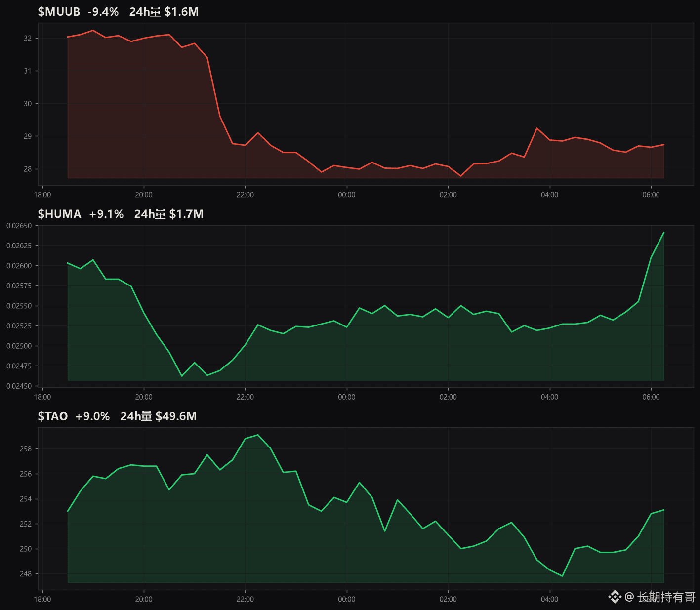The image size is (700, 610).
Task: Click the 06:00 tick on MUUB chart axis
Action: click(651, 195)
